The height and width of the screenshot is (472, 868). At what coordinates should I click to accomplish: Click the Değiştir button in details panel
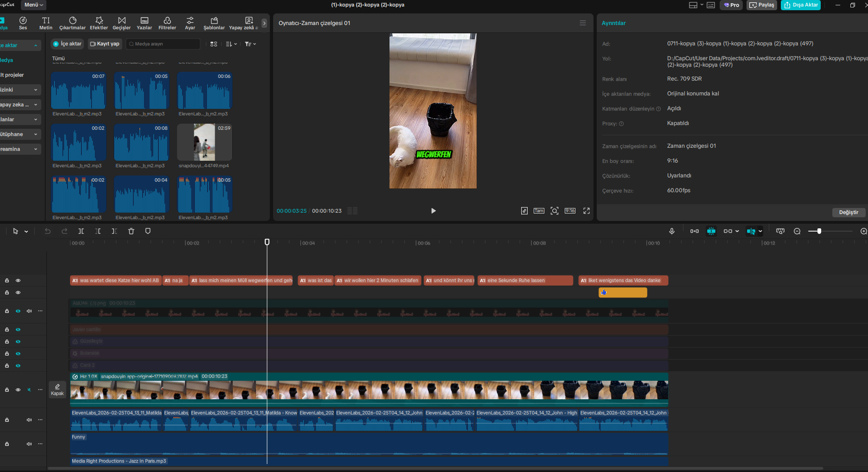click(848, 212)
